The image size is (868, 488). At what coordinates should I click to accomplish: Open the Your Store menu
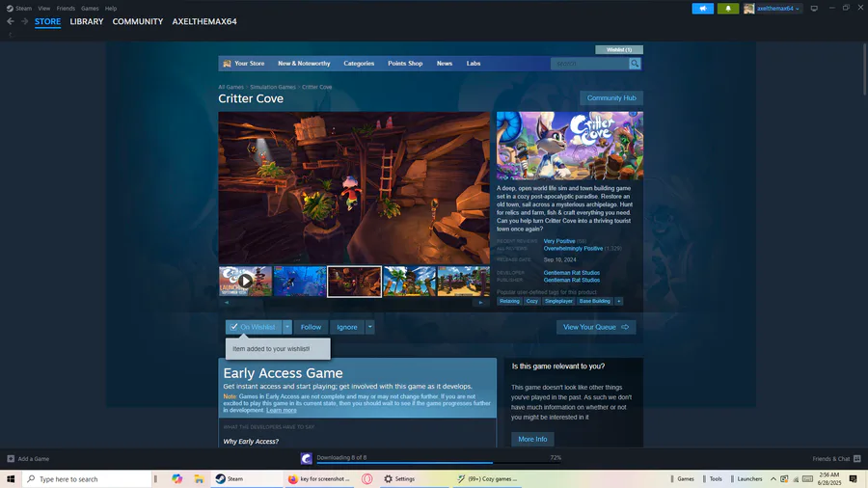point(249,64)
